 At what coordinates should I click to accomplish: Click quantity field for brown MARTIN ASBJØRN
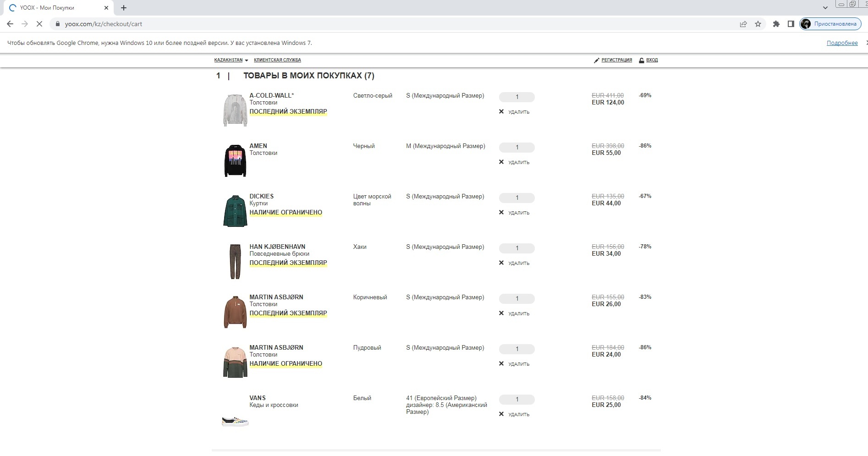[517, 299]
